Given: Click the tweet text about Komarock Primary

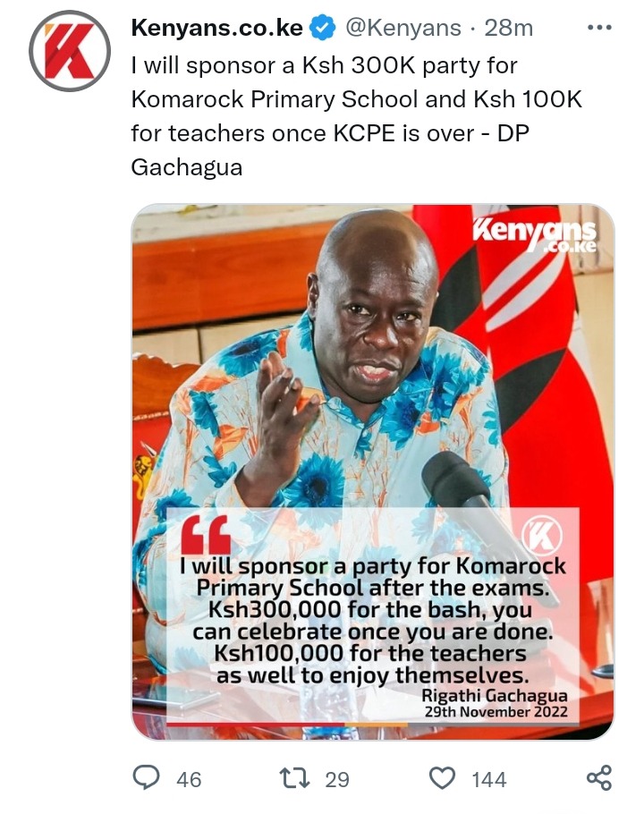Looking at the screenshot, I should pyautogui.click(x=357, y=115).
